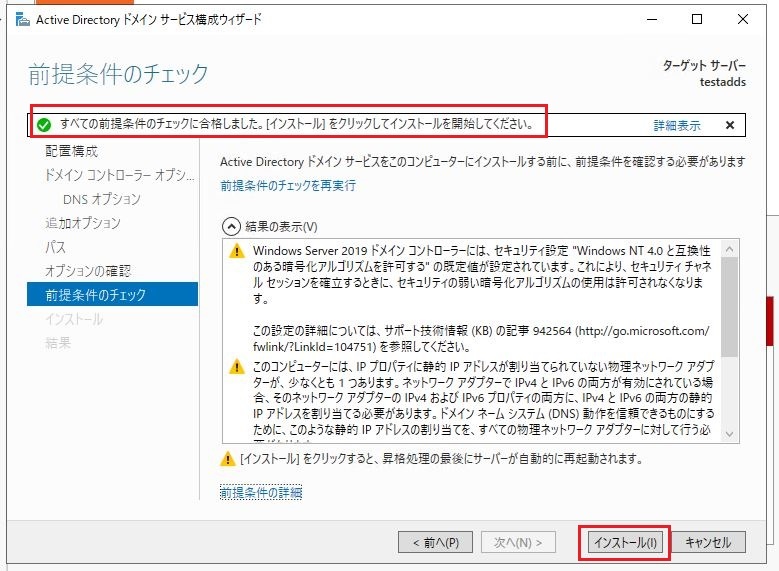Click the green check success icon
The height and width of the screenshot is (571, 779).
[x=44, y=125]
